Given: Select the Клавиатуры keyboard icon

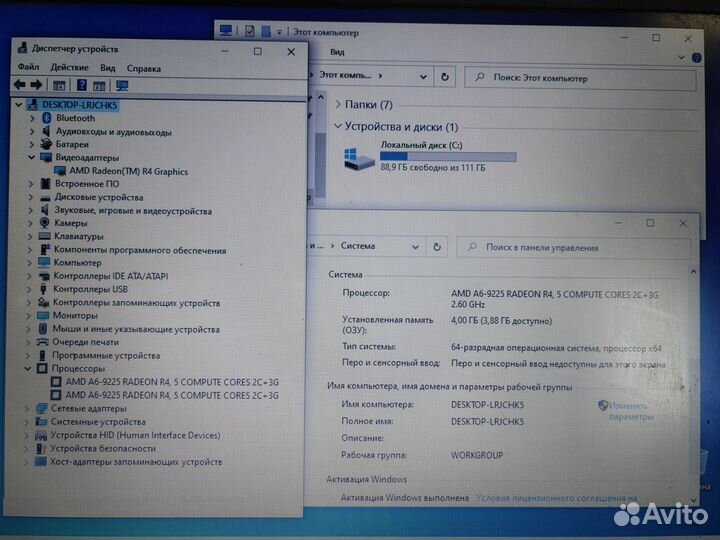Looking at the screenshot, I should [x=45, y=236].
